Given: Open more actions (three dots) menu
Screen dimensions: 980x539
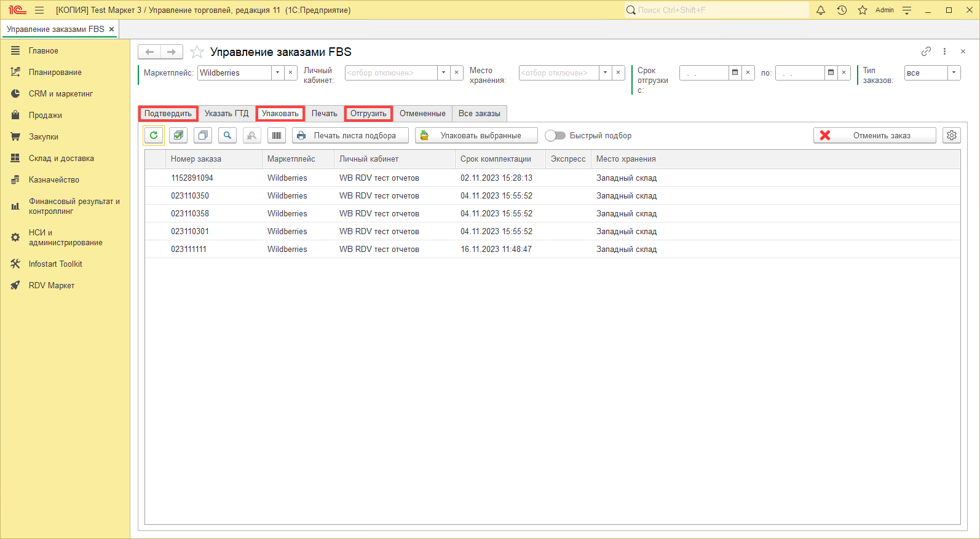Looking at the screenshot, I should pos(945,51).
